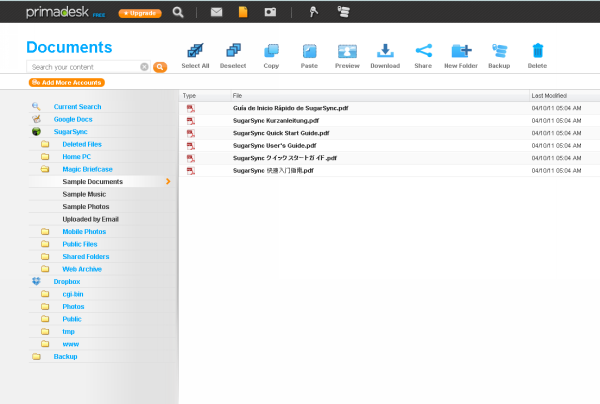
Task: Clear the search field with X icon
Action: point(144,67)
